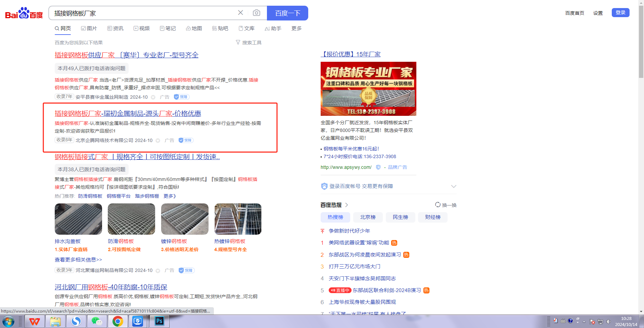This screenshot has width=644, height=328.
Task: Select the 网页 tab
Action: coord(63,29)
